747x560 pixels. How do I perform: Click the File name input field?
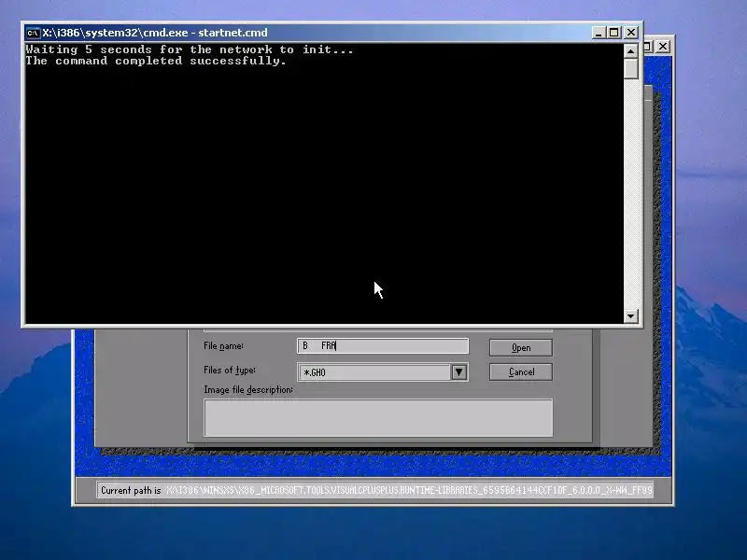(383, 345)
